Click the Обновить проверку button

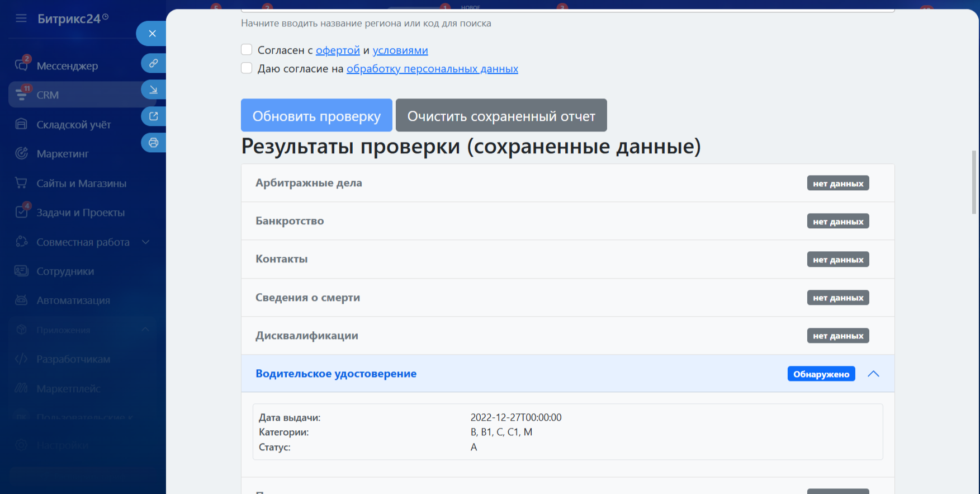[x=316, y=115]
